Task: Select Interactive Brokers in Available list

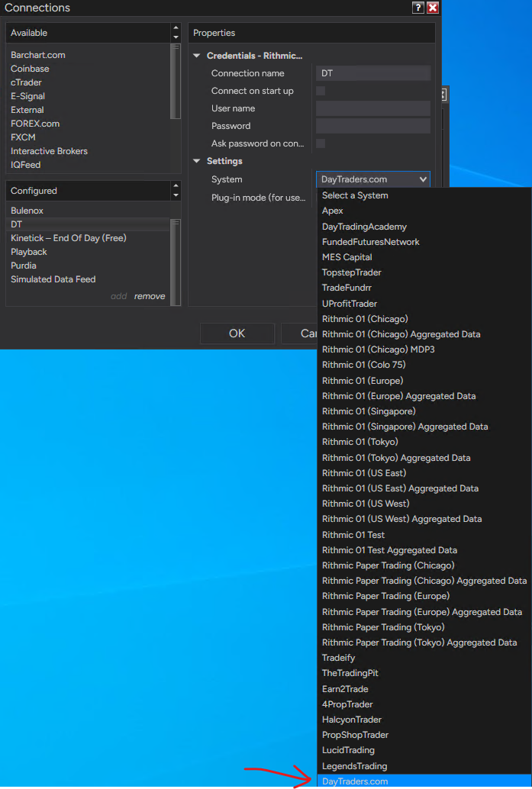Action: pyautogui.click(x=49, y=151)
